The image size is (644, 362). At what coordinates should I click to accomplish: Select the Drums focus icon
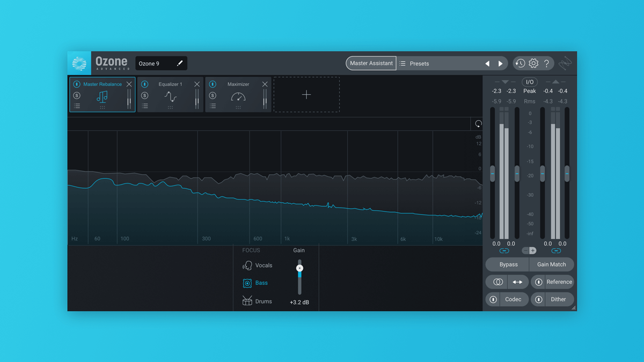point(247,301)
